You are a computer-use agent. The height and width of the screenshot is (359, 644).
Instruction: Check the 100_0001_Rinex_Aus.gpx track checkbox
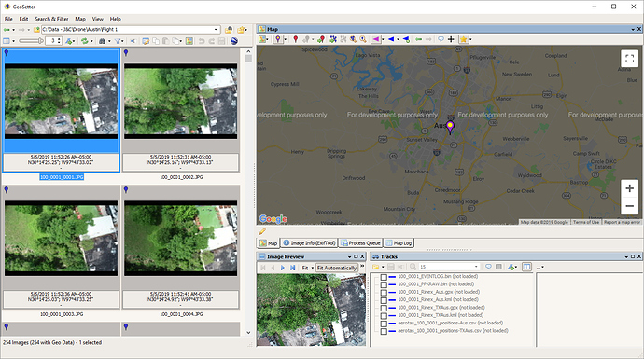(384, 293)
